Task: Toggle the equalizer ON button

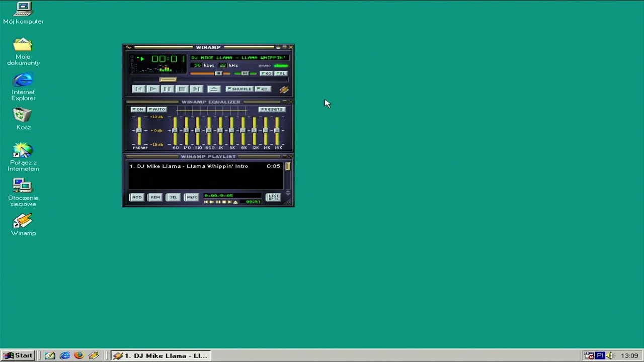Action: coord(137,109)
